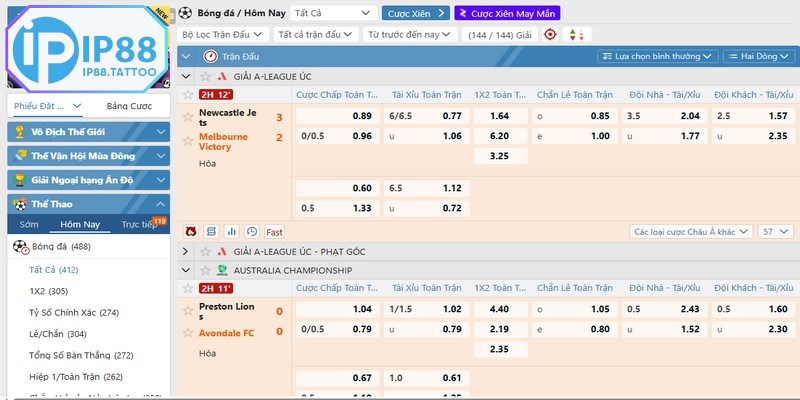This screenshot has width=800, height=400.
Task: Click the Cược Xiên May Mắn button
Action: tap(507, 13)
